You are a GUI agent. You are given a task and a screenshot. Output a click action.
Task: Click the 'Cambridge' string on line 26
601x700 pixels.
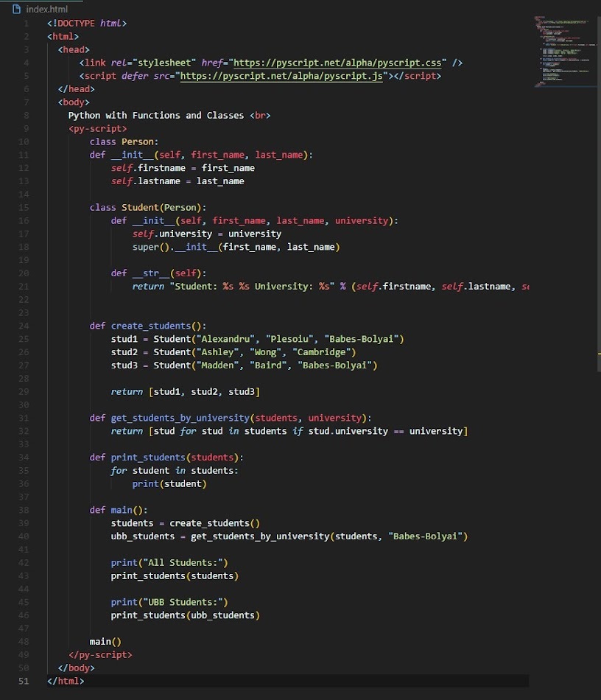tap(321, 352)
